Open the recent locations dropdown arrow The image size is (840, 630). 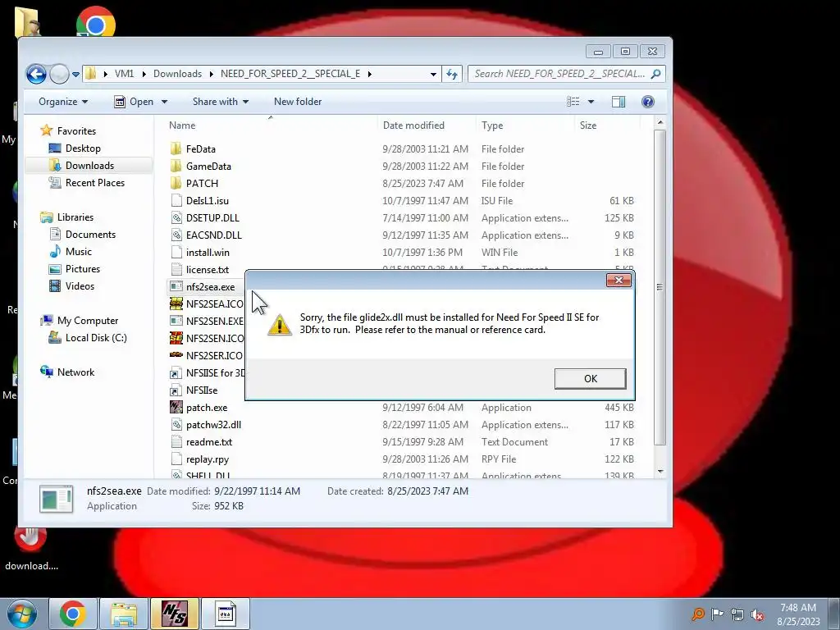pyautogui.click(x=75, y=75)
